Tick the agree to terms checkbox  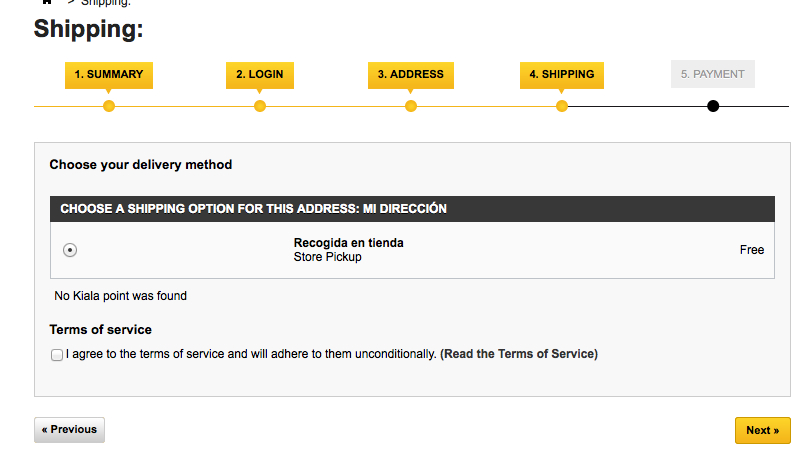(57, 355)
